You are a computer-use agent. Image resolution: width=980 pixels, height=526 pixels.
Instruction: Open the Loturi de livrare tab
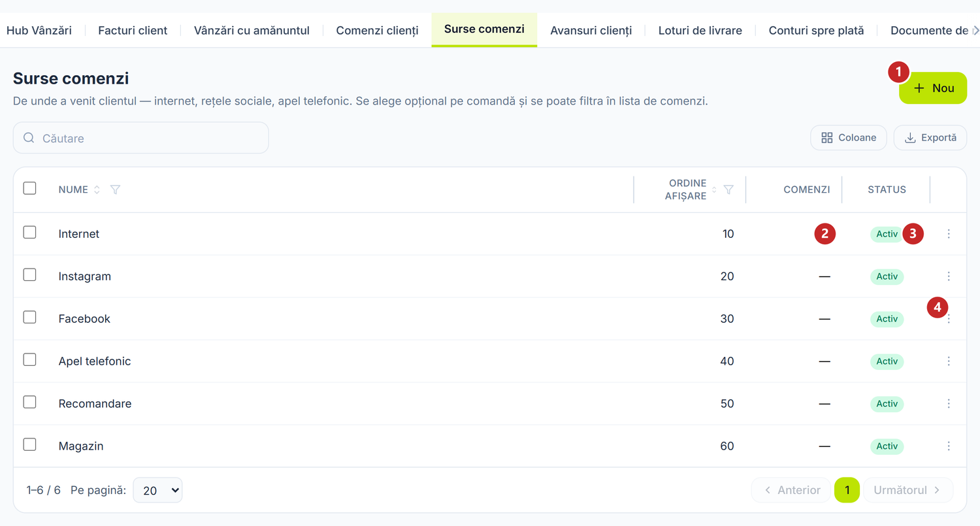[700, 30]
